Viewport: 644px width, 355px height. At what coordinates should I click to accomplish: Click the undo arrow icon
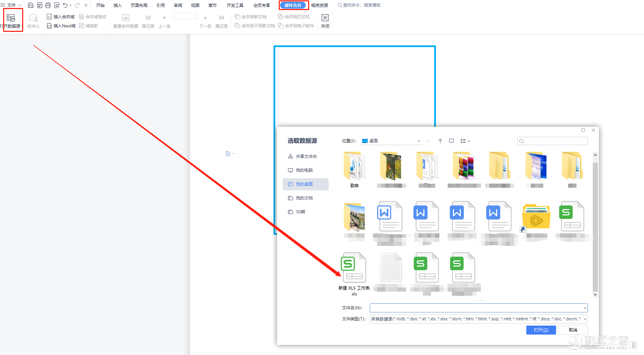pyautogui.click(x=65, y=5)
